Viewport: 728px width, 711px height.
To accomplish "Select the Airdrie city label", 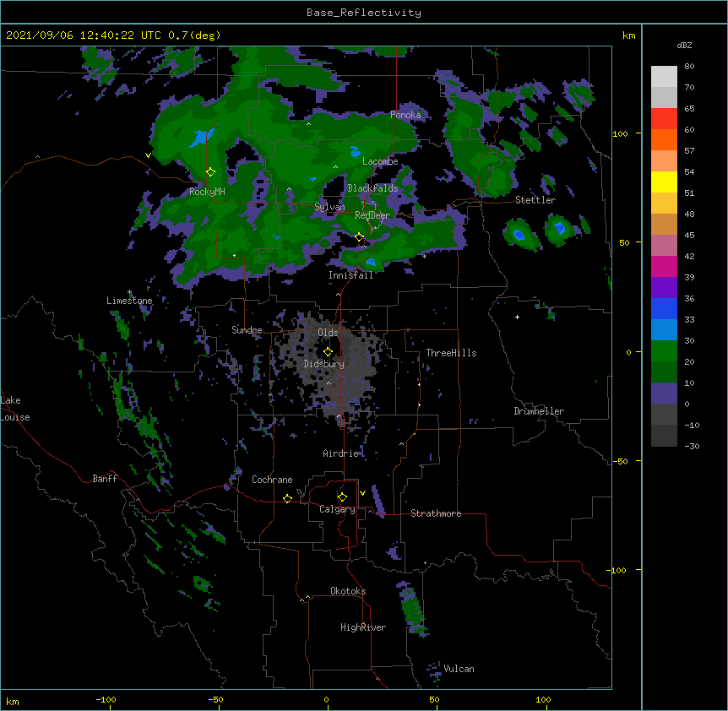I will tap(341, 453).
